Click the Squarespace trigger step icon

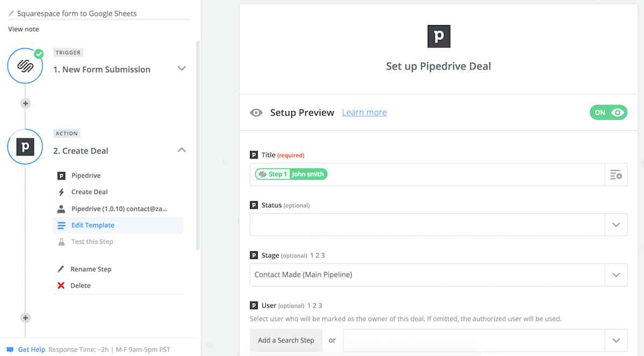(25, 66)
